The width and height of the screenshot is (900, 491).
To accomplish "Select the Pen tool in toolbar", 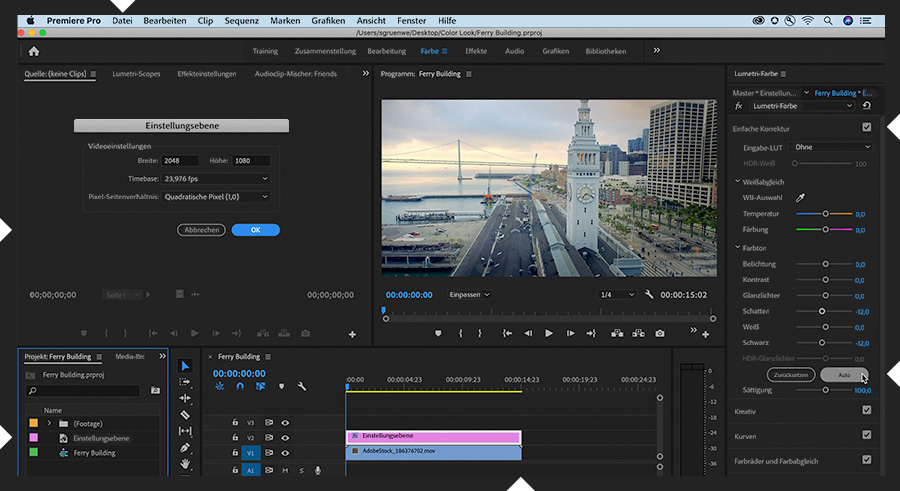I will [185, 448].
